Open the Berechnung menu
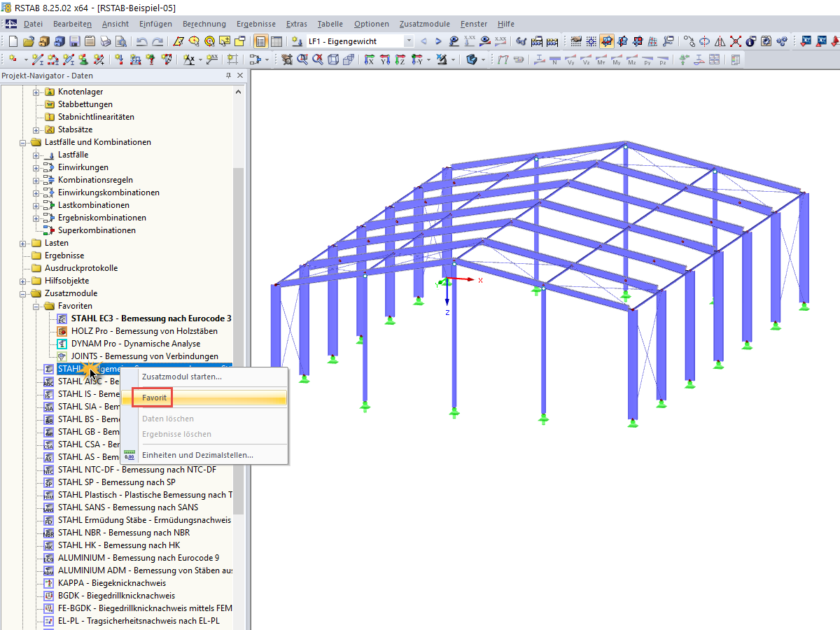This screenshot has width=840, height=630. [x=204, y=24]
